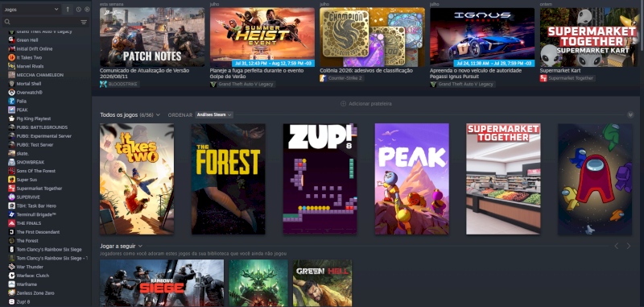Open the Green Hell suggestion thumbnail

point(323,283)
